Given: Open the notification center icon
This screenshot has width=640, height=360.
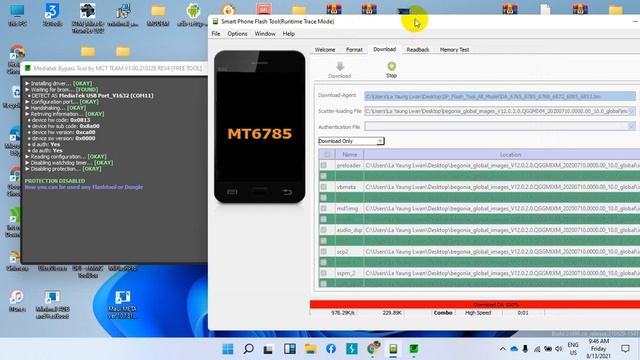Looking at the screenshot, I should tap(625, 349).
